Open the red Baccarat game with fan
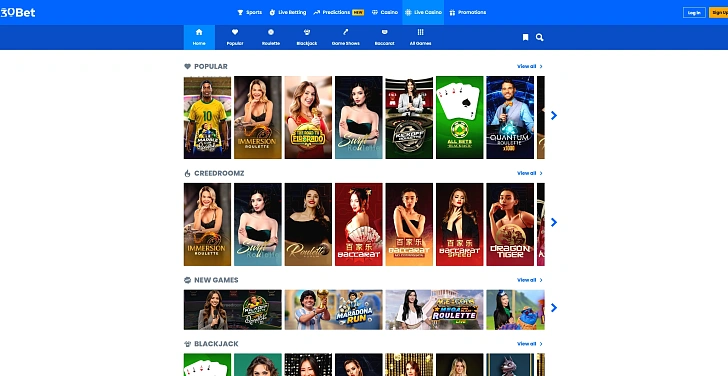 coord(358,224)
